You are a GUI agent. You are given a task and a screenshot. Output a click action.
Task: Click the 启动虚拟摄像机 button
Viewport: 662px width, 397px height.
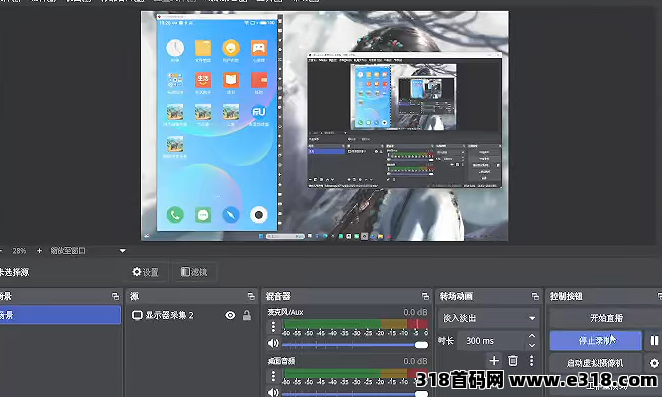coord(595,363)
